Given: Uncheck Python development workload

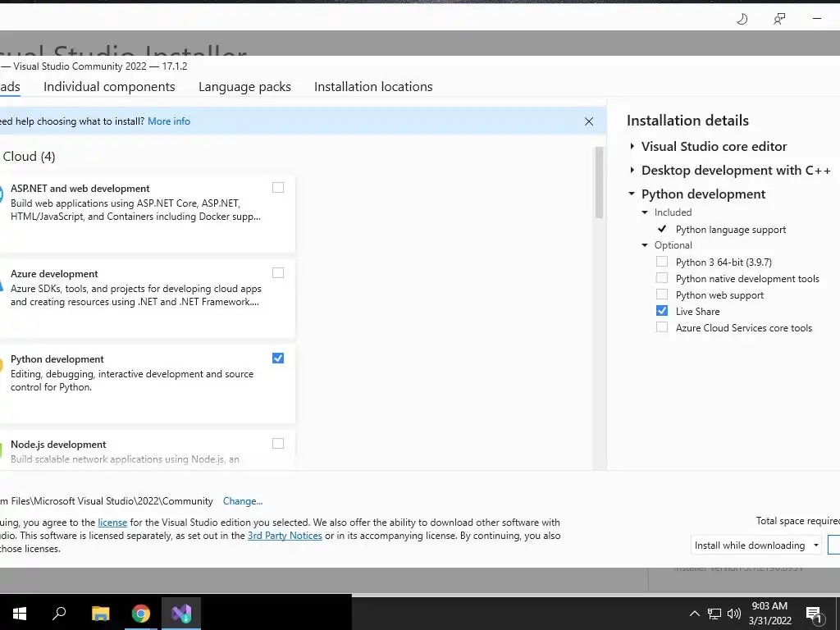Looking at the screenshot, I should coord(278,358).
